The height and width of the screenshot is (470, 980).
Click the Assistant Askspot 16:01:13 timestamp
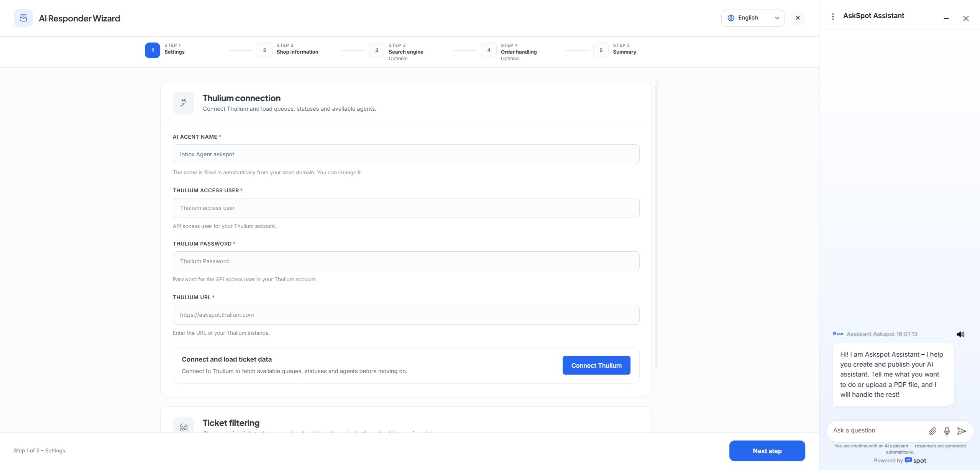(x=882, y=334)
